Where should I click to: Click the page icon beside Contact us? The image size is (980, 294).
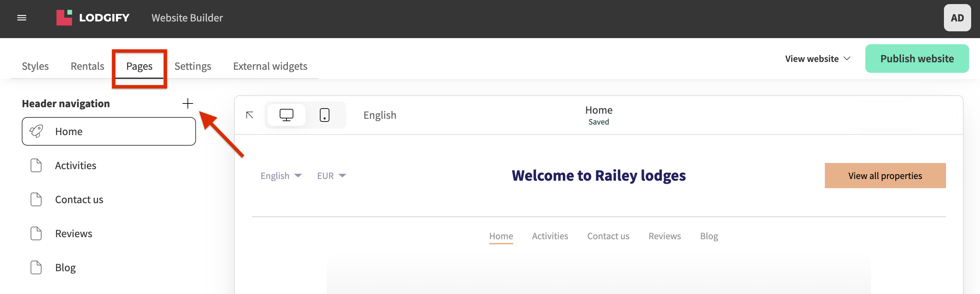click(36, 199)
